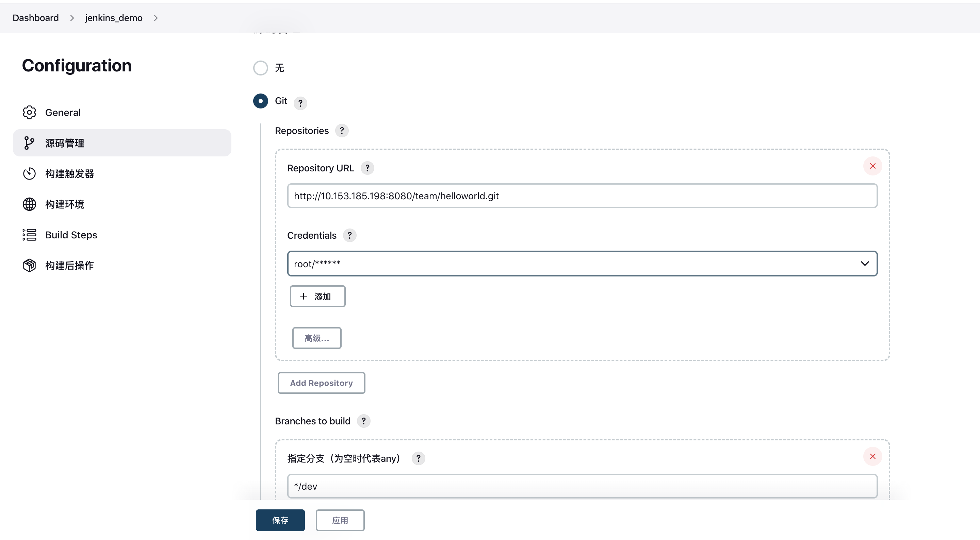Viewport: 980px width, 540px height.
Task: Remove the repository with red X
Action: point(873,166)
